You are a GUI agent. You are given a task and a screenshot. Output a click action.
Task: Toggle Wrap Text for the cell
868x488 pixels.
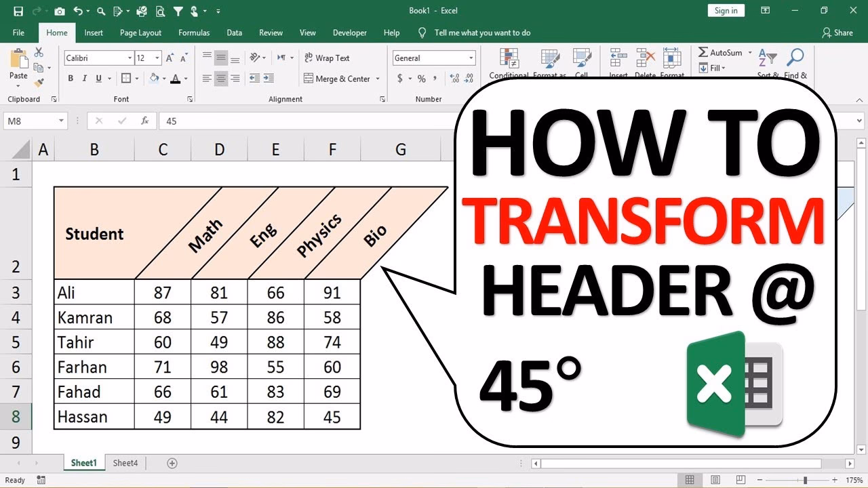(x=327, y=58)
